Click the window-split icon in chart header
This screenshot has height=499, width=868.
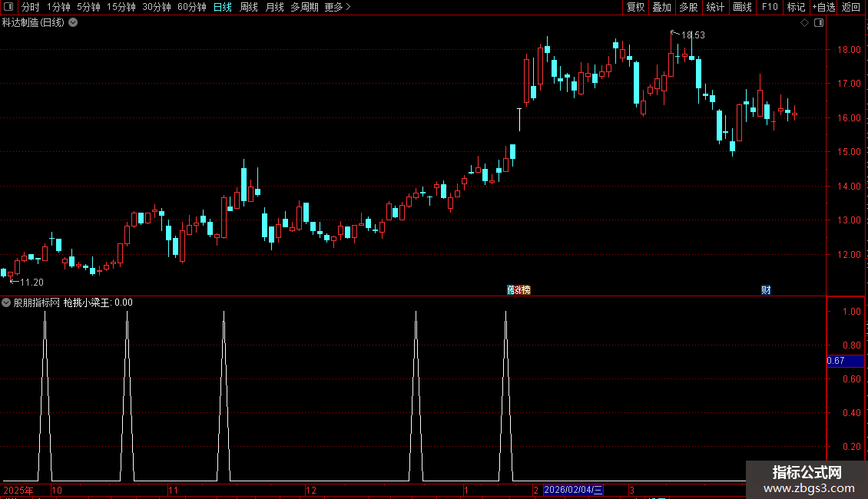819,23
